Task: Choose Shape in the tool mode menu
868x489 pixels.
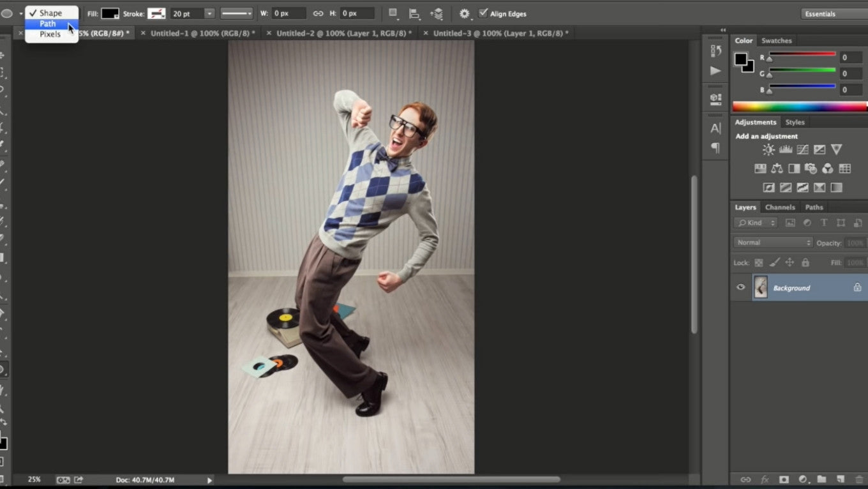Action: click(51, 13)
